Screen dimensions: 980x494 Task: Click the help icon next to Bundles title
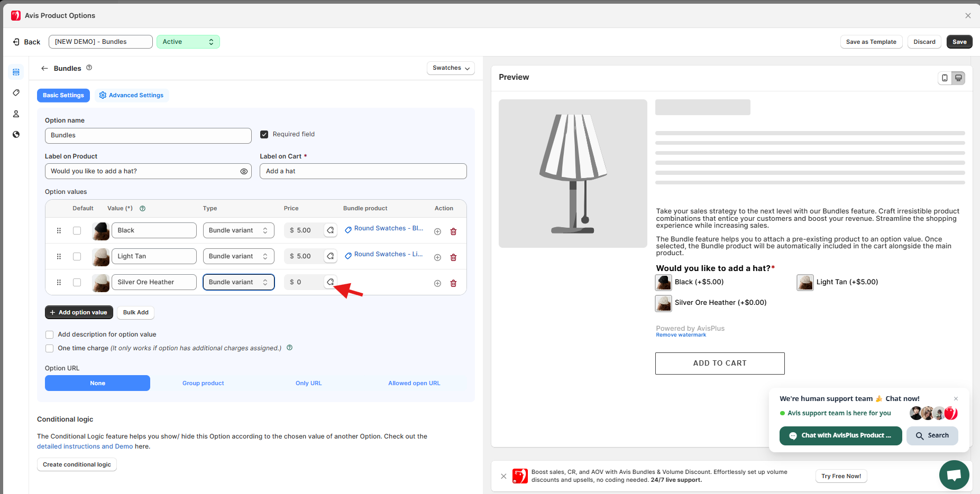(89, 68)
